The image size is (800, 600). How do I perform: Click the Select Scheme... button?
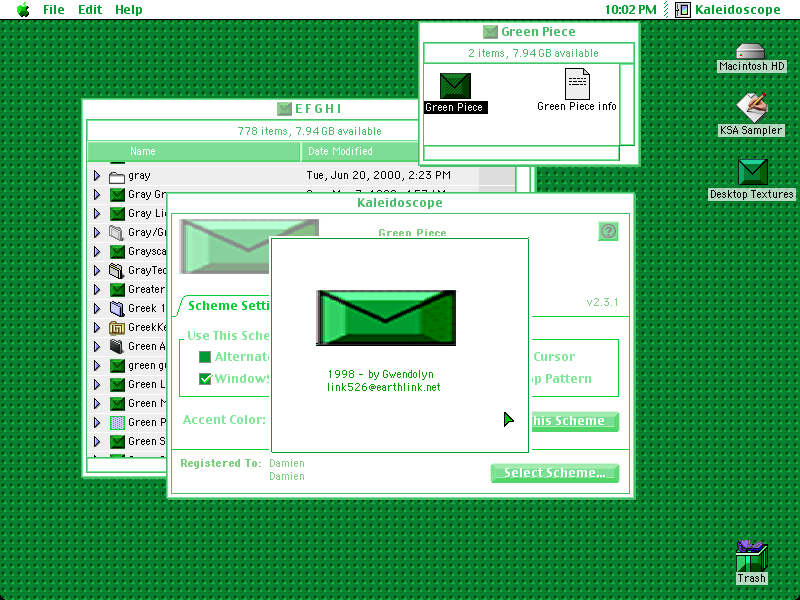click(555, 473)
